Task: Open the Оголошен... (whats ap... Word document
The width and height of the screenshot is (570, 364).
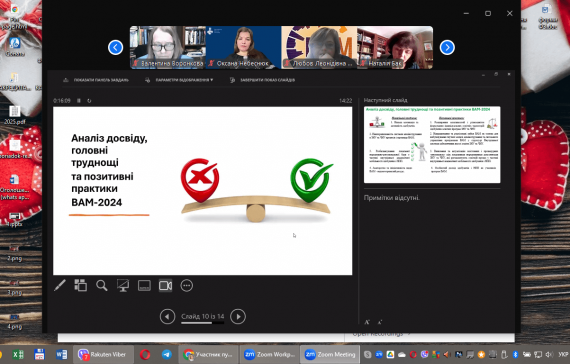Action: point(15,188)
